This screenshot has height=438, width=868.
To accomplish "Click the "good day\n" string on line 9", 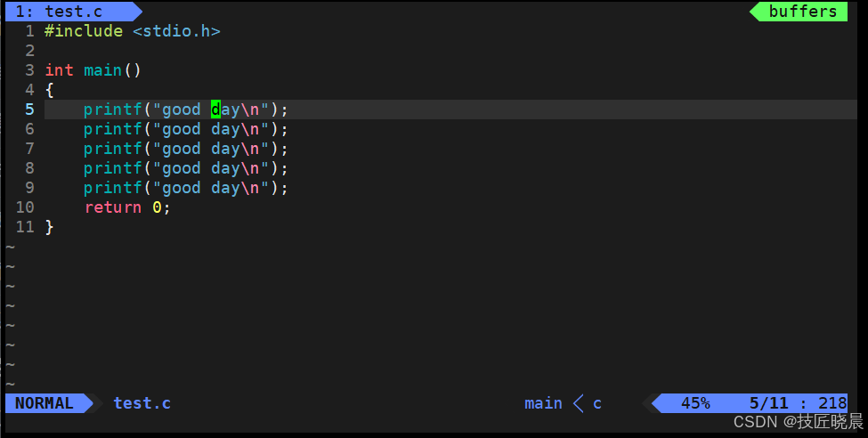I will tap(211, 188).
